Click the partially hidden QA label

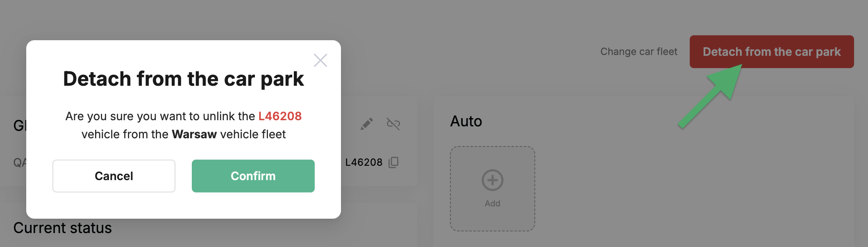[20, 162]
